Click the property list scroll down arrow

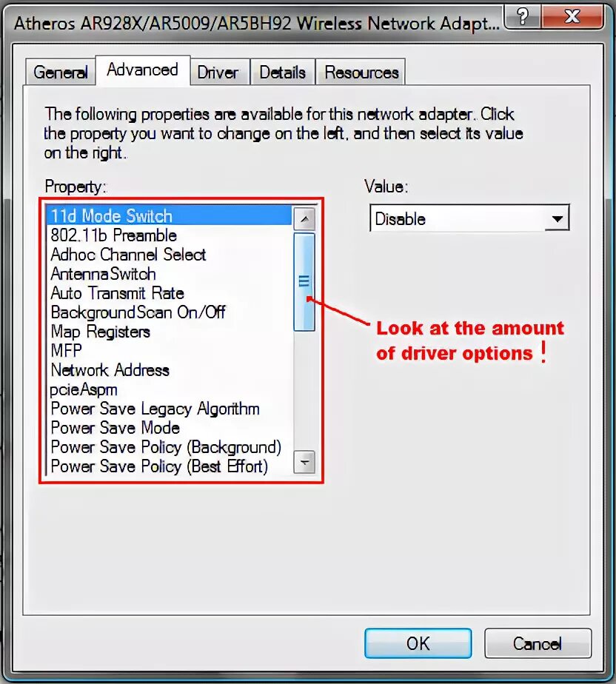coord(304,462)
